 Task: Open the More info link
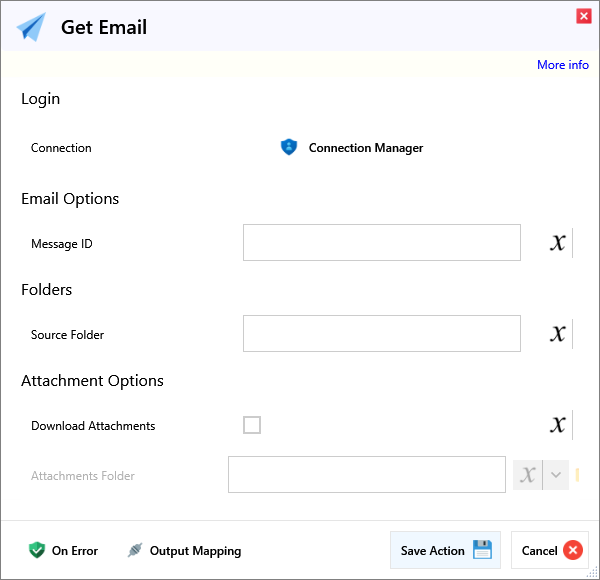[x=562, y=65]
